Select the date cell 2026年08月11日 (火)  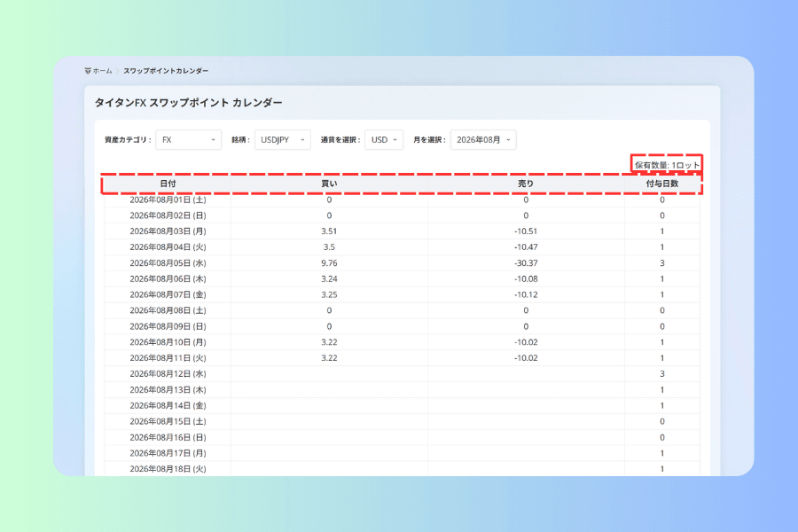(x=168, y=358)
